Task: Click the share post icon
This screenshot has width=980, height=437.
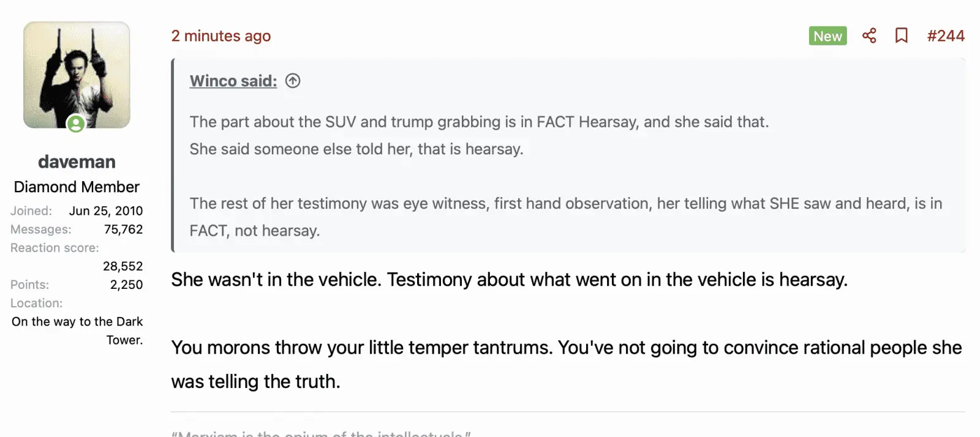Action: (x=869, y=35)
